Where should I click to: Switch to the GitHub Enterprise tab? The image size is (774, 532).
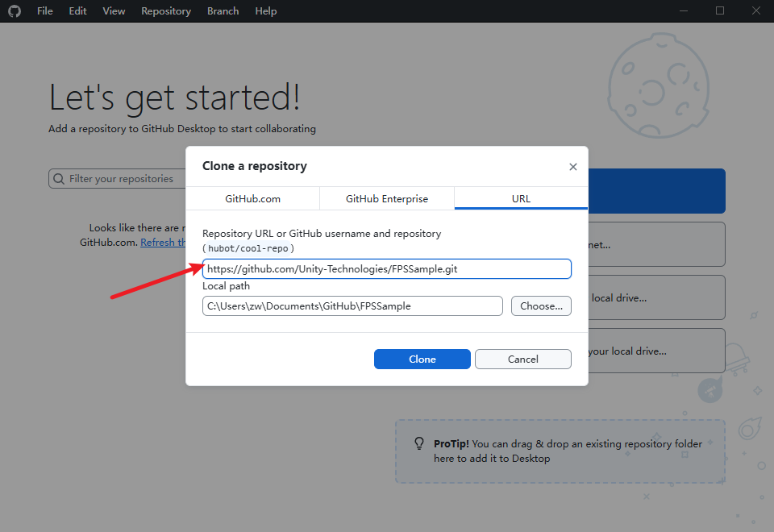tap(386, 198)
